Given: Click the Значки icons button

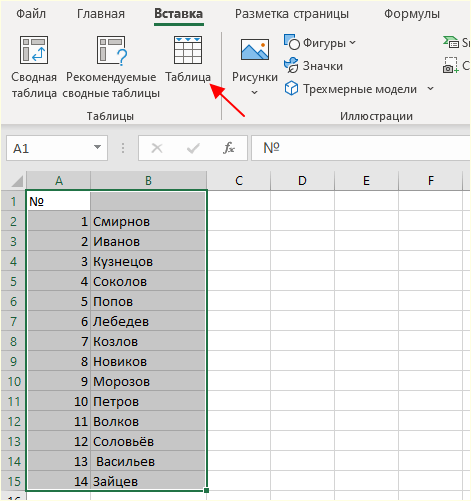Looking at the screenshot, I should point(313,66).
